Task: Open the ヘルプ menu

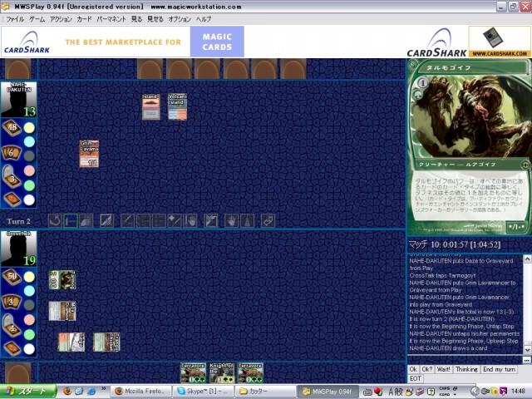Action: click(x=204, y=19)
